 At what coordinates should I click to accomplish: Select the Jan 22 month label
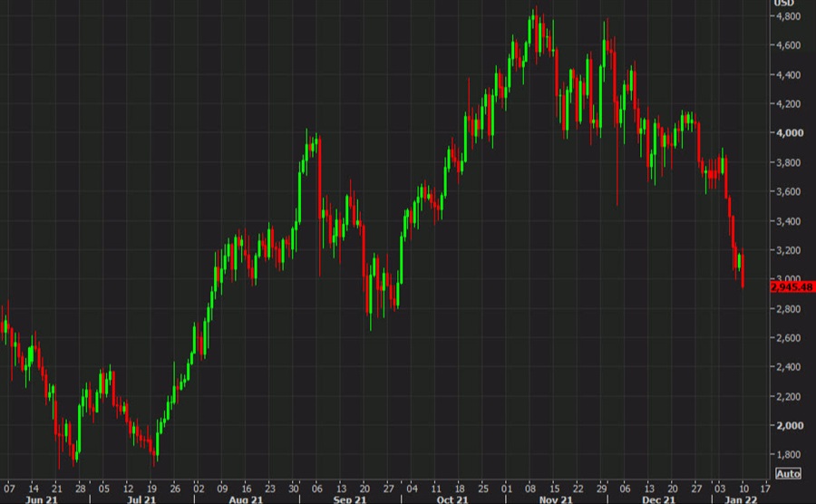740,498
